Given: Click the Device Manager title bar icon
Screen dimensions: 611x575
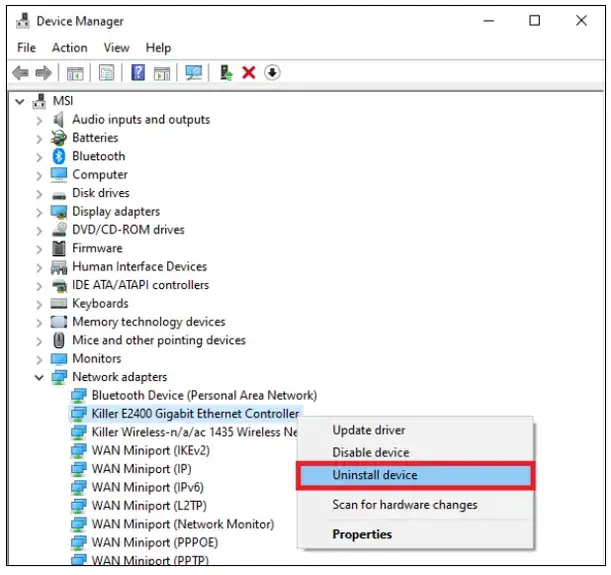Looking at the screenshot, I should click(x=23, y=21).
